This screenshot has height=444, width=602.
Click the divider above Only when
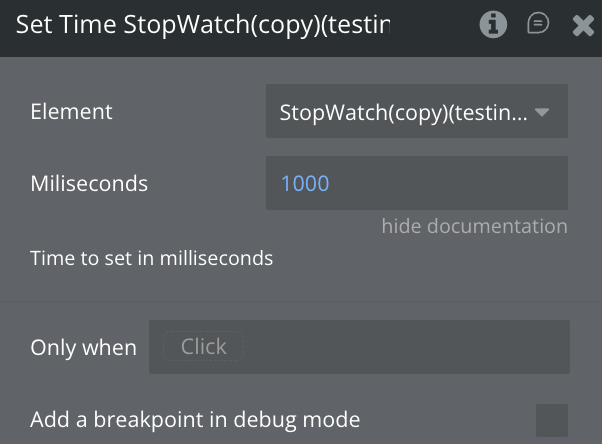coord(300,299)
